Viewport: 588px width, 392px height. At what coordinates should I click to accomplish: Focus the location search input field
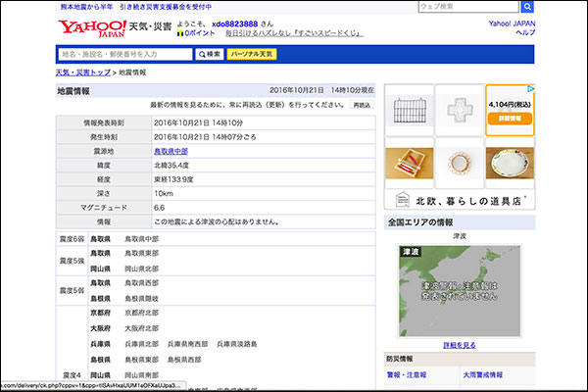pyautogui.click(x=116, y=53)
